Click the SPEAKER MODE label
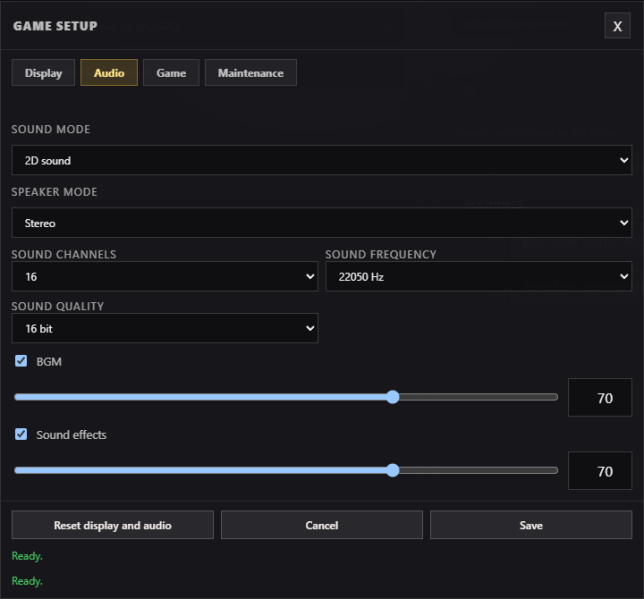644x599 pixels. [54, 192]
